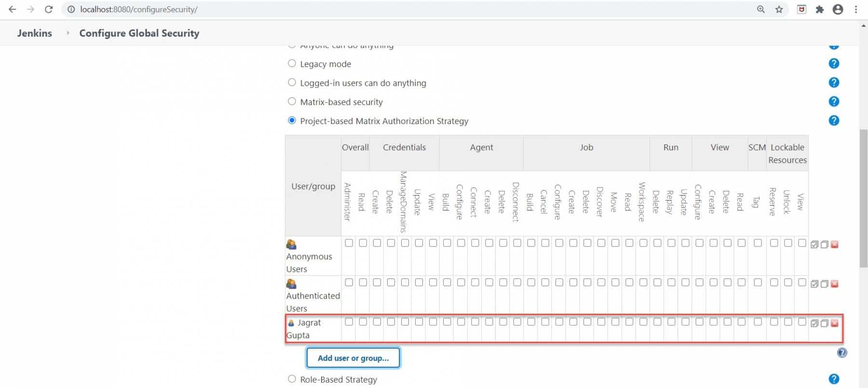The width and height of the screenshot is (868, 388).
Task: Open help icon beside Add user or group
Action: pos(842,353)
